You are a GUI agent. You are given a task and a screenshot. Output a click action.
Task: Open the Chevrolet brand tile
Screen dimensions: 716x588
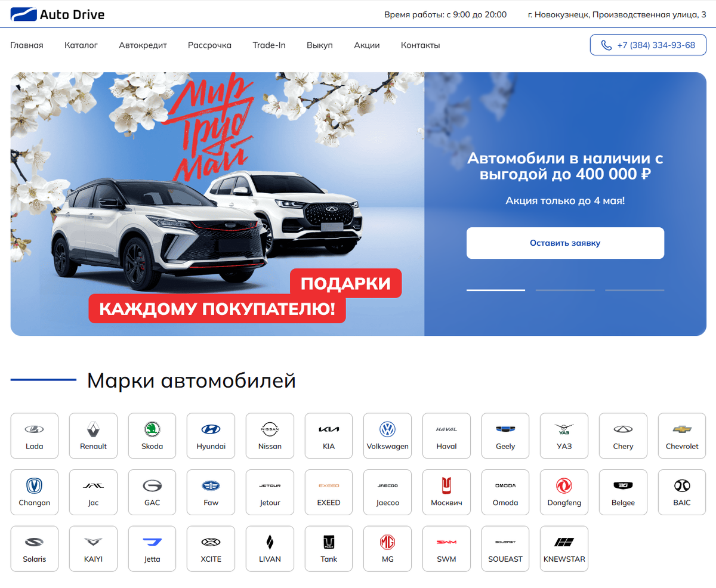[x=682, y=436]
